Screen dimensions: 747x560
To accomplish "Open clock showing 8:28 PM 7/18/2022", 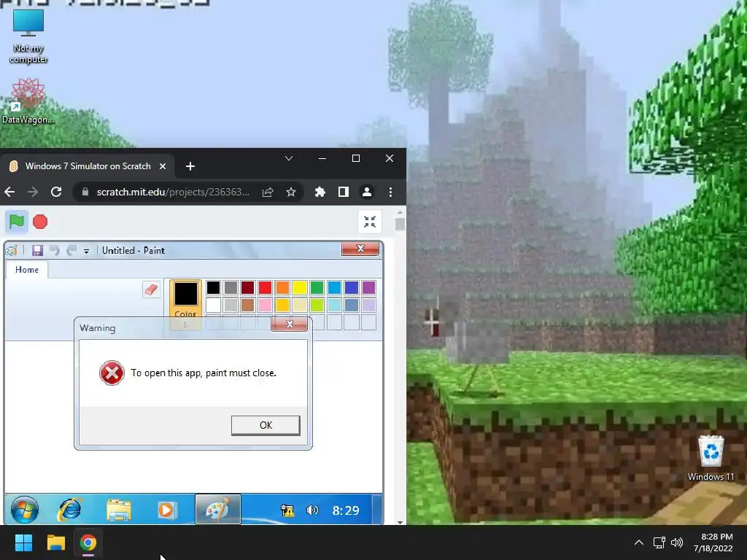I will [x=713, y=542].
